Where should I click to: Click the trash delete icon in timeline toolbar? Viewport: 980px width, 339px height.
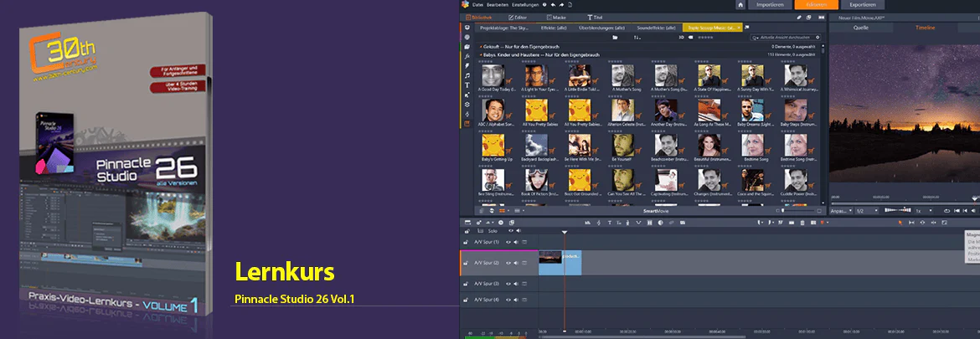pos(802,223)
